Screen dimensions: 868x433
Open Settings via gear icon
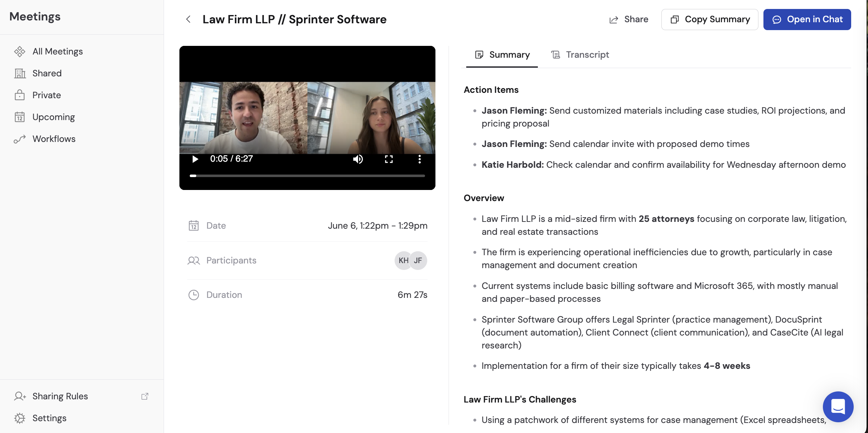click(20, 418)
